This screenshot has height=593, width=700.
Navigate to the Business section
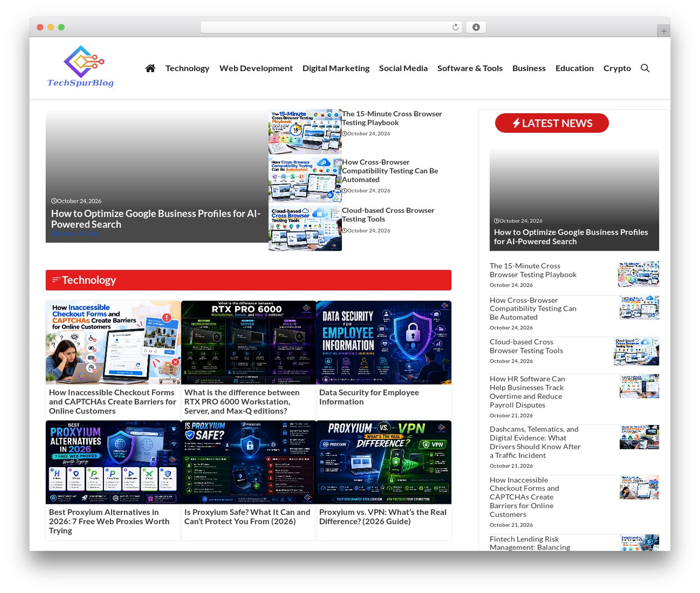coord(529,68)
